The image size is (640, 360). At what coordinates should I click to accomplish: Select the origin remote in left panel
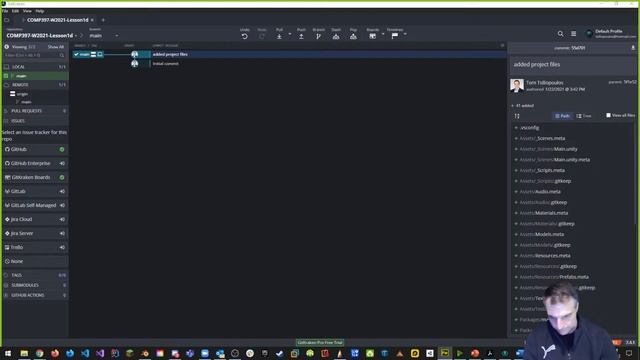coord(22,94)
